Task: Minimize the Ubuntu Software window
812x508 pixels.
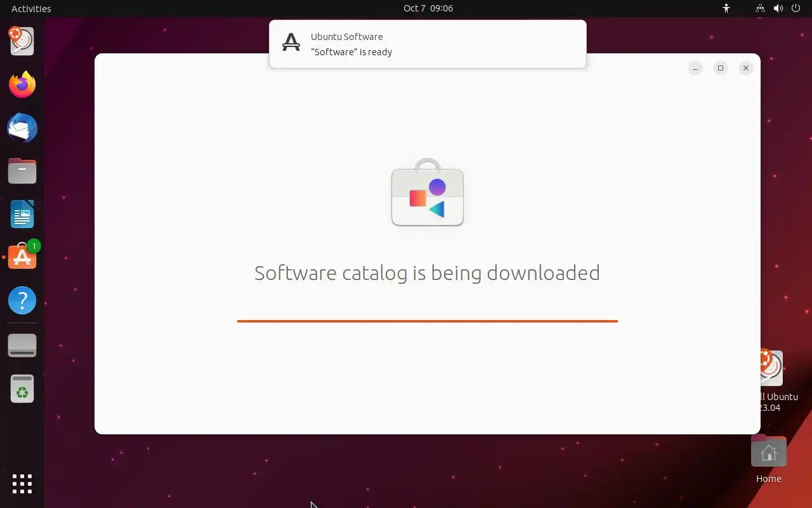Action: click(695, 68)
